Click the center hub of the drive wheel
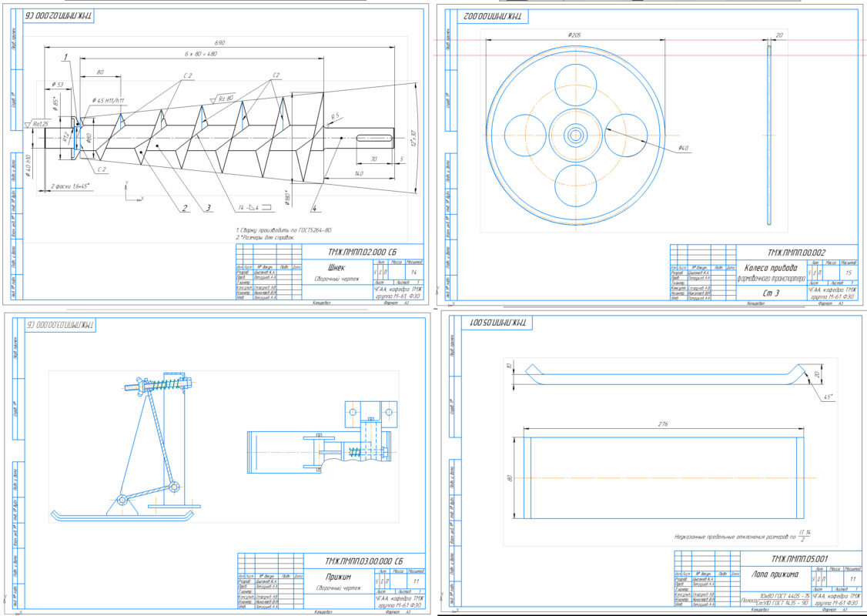The height and width of the screenshot is (616, 867). [575, 135]
